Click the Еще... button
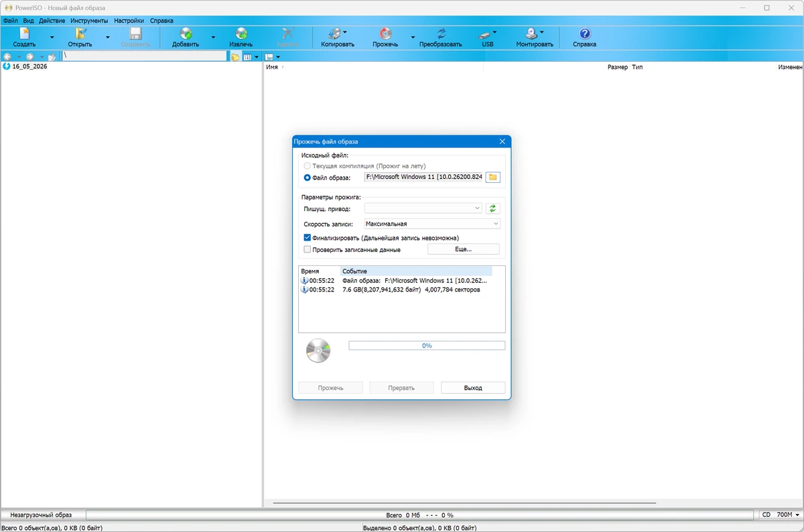This screenshot has width=804, height=532. [x=464, y=249]
